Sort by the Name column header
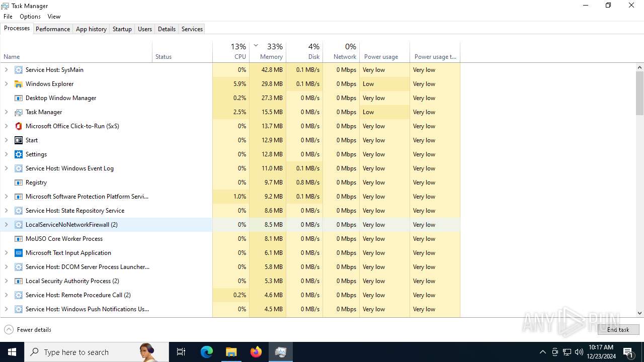Viewport: 644px width, 362px height. click(76, 52)
